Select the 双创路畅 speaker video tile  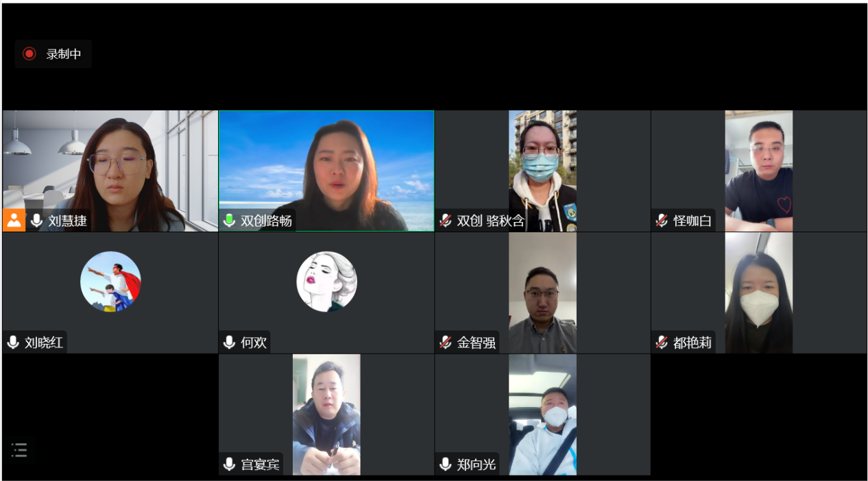[326, 171]
